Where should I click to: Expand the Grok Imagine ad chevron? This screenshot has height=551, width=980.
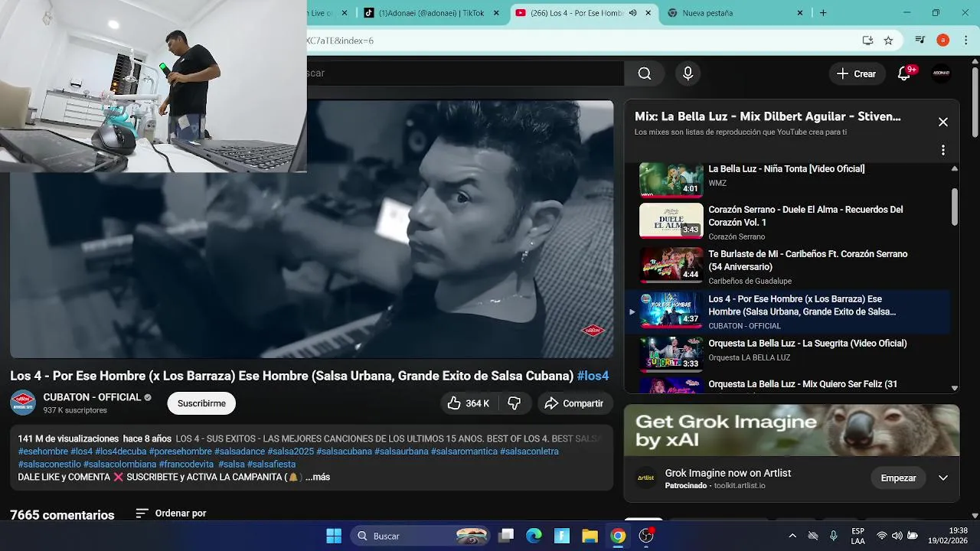coord(943,478)
